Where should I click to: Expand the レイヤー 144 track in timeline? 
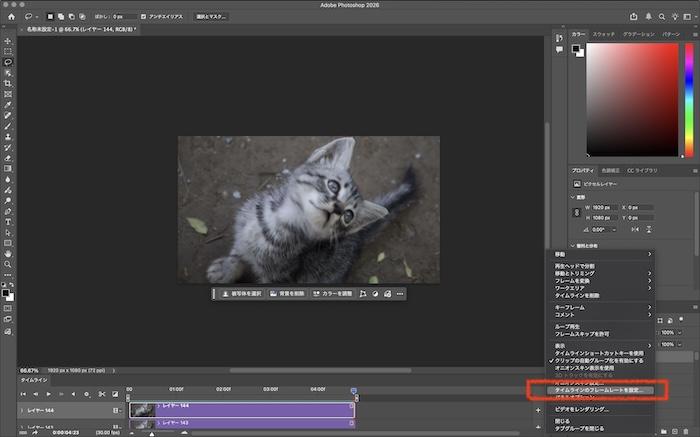click(x=22, y=410)
